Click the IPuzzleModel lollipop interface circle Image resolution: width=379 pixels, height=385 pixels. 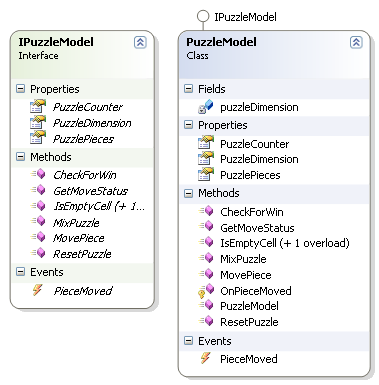pos(203,16)
